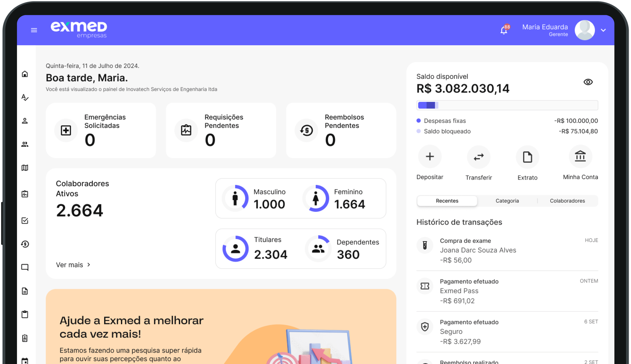Click the Ver mais link
631x364 pixels.
click(x=69, y=265)
